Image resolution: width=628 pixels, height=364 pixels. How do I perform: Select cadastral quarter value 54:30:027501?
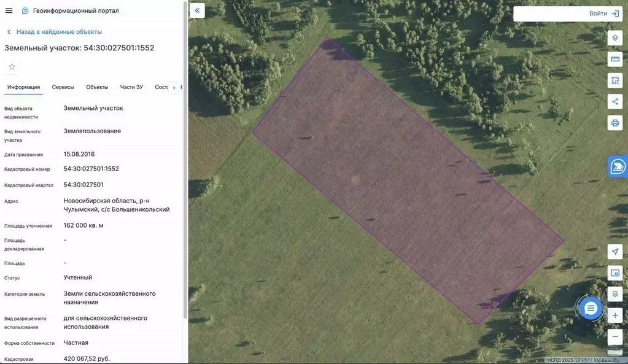pyautogui.click(x=83, y=185)
